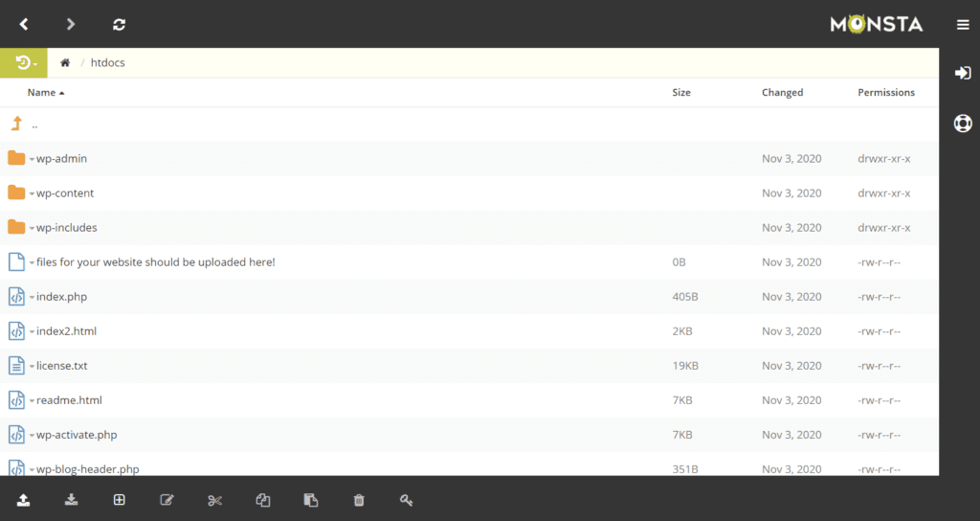
Task: Open the wp-content folder
Action: pos(65,193)
